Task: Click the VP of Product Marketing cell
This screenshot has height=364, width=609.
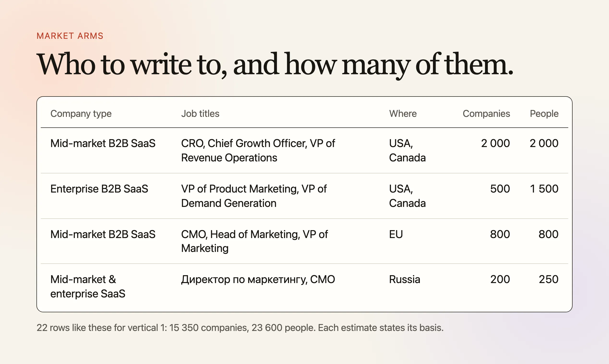Action: pos(254,196)
